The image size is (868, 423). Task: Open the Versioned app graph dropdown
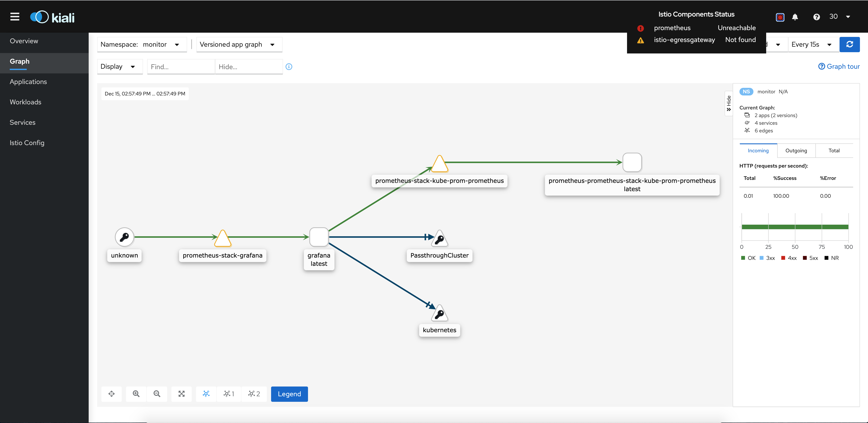point(239,44)
